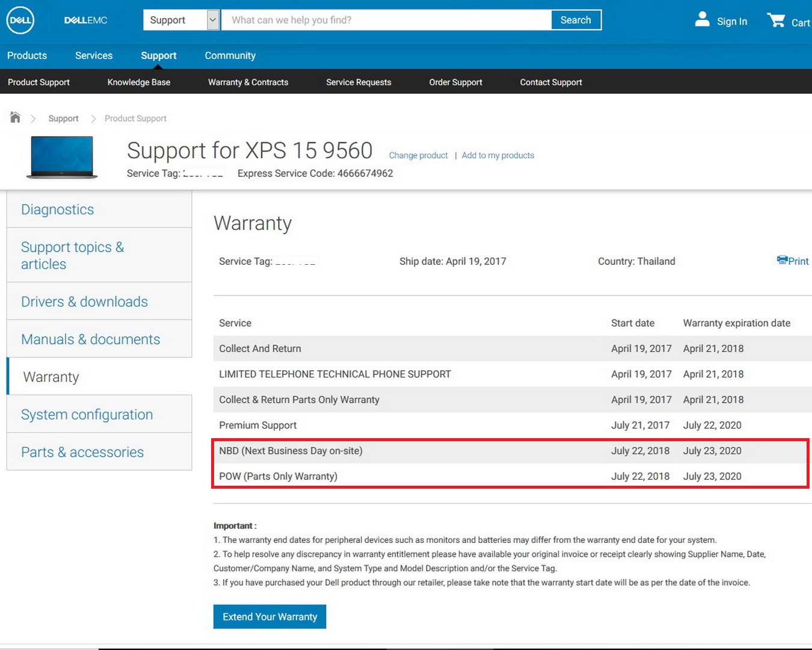Select Product Support in the black bar

click(x=38, y=82)
